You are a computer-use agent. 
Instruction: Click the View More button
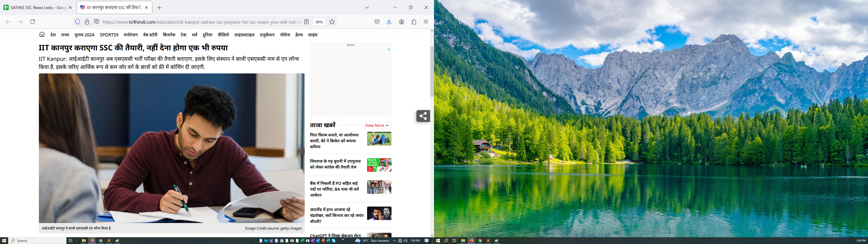click(x=377, y=125)
